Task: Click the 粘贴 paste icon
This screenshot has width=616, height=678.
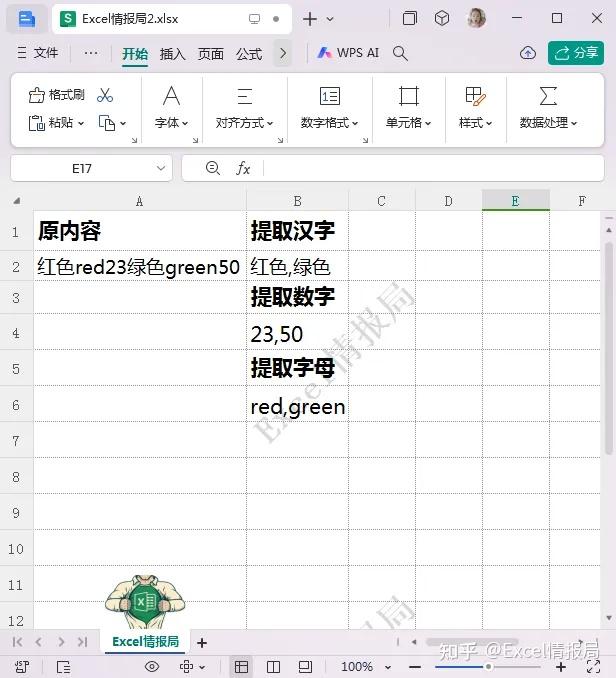Action: tap(37, 123)
